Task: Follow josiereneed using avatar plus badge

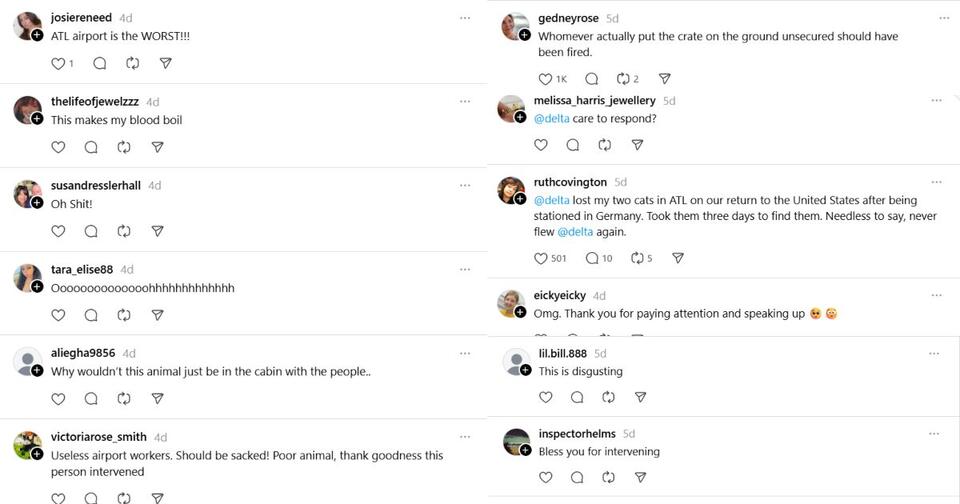Action: pyautogui.click(x=37, y=35)
